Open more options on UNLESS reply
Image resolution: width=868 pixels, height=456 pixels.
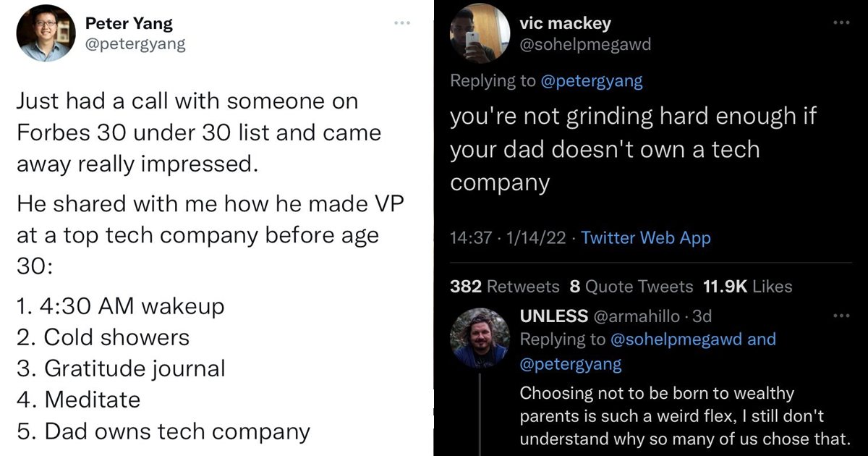coord(841,316)
